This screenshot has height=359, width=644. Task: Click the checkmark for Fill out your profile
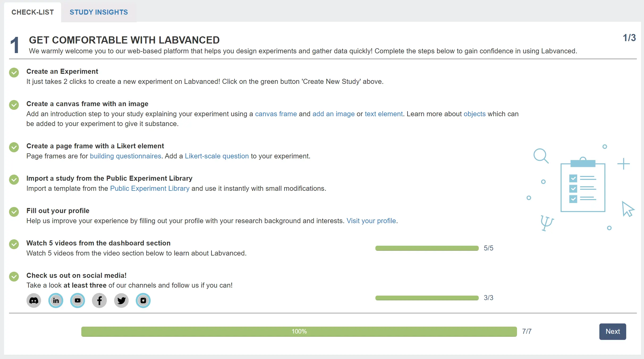[14, 212]
